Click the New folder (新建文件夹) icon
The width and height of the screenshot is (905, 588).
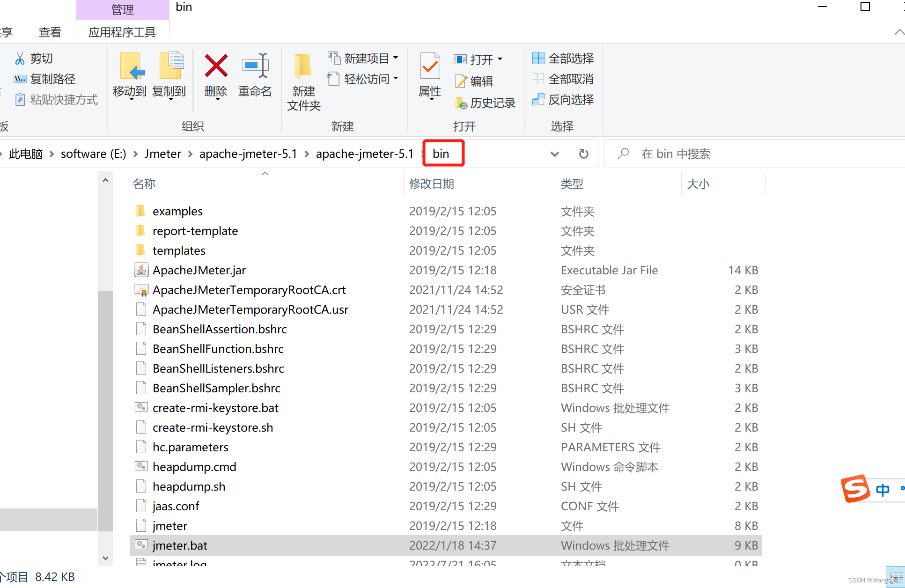(x=303, y=66)
